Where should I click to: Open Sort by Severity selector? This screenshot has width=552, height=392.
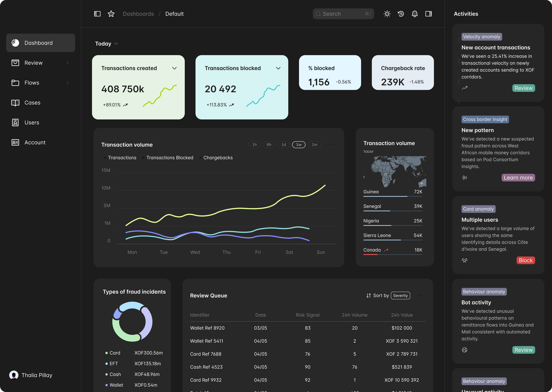click(x=400, y=296)
